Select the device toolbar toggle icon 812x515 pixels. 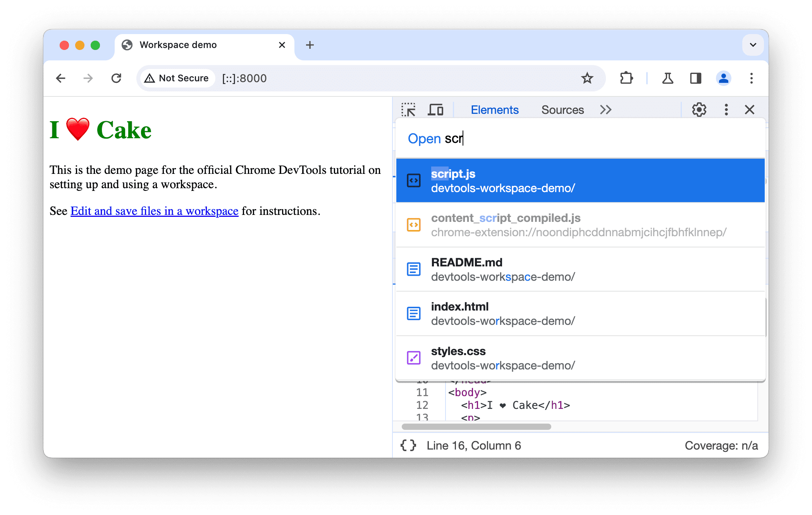coord(435,109)
